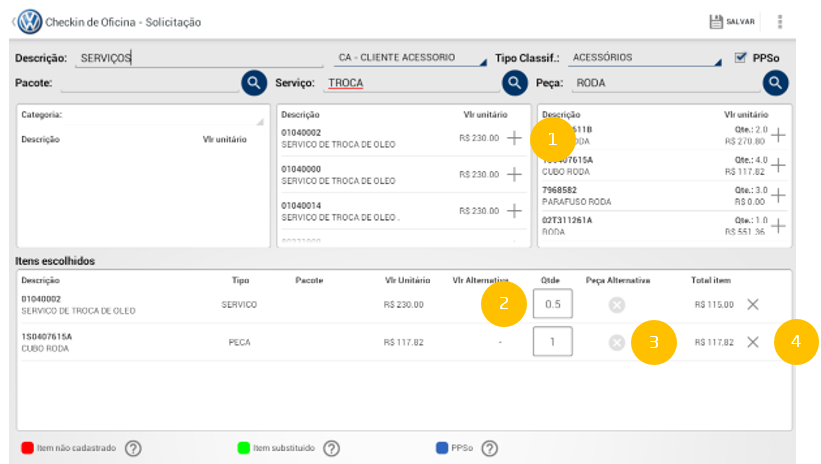Select service row 01040000 TROCA DE OLEO
This screenshot has width=821, height=464.
point(402,174)
